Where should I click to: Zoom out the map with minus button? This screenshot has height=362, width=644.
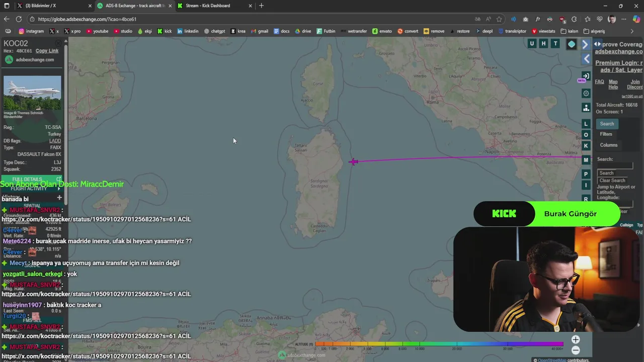[x=576, y=350]
